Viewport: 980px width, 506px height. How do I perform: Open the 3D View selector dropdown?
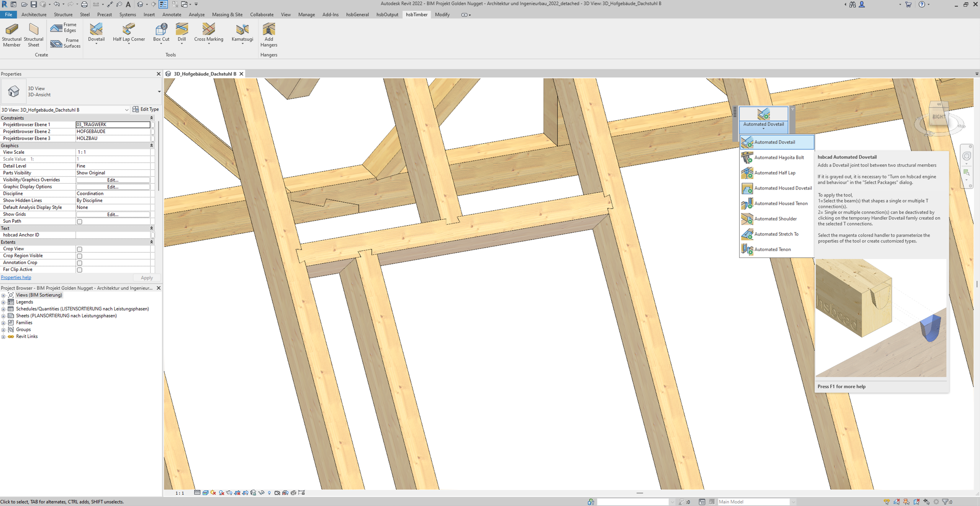(126, 110)
